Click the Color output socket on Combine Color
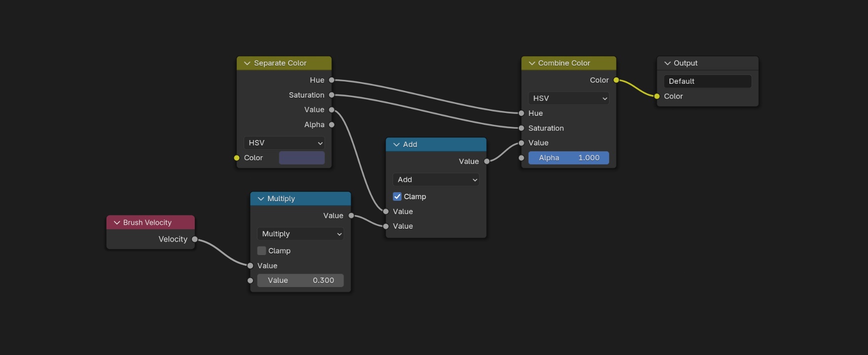Screen dimensions: 868x355 pyautogui.click(x=616, y=80)
